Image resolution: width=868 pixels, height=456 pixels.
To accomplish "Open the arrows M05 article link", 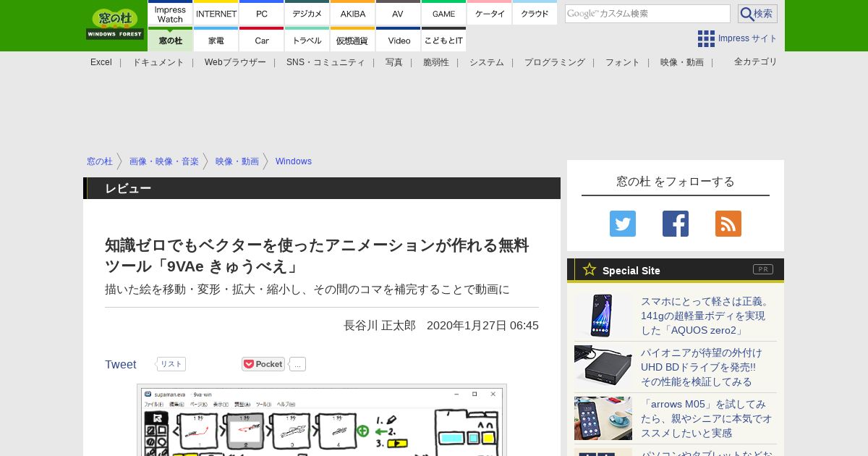I will (707, 418).
